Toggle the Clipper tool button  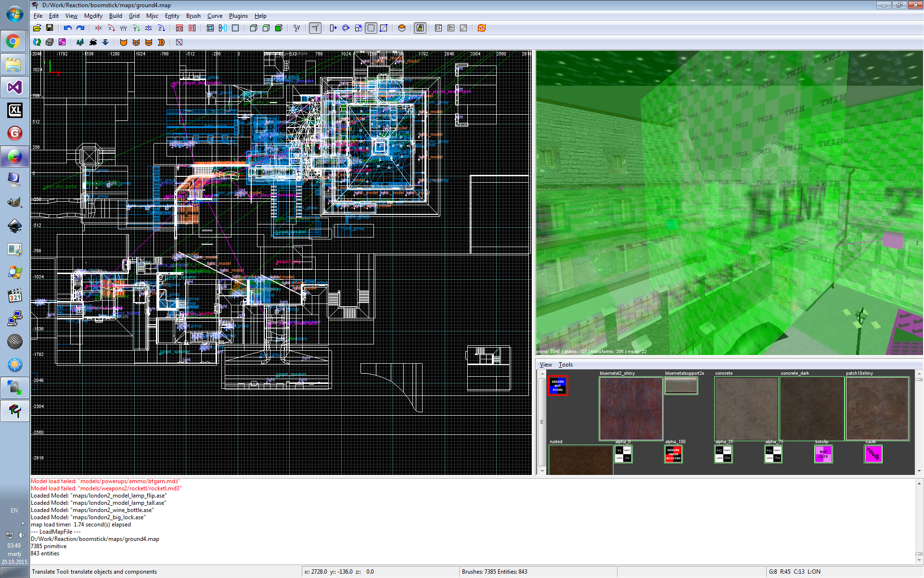coord(384,28)
